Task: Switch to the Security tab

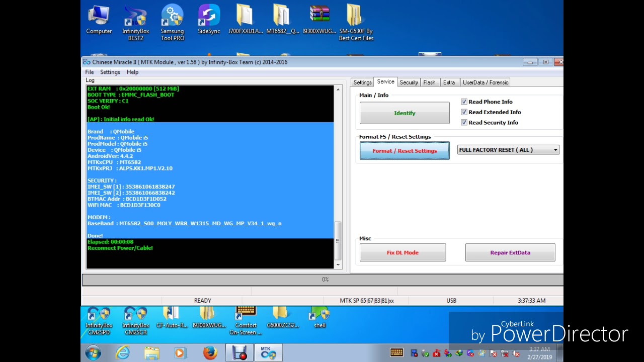Action: pyautogui.click(x=409, y=82)
